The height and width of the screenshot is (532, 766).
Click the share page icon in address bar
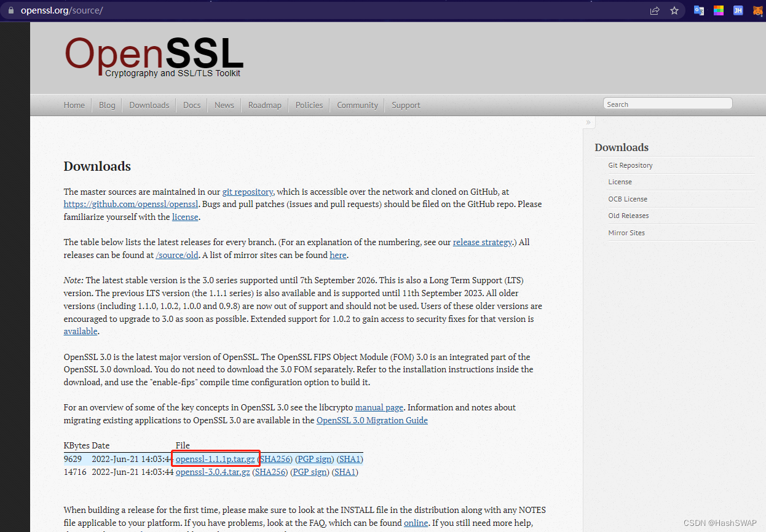pyautogui.click(x=655, y=10)
